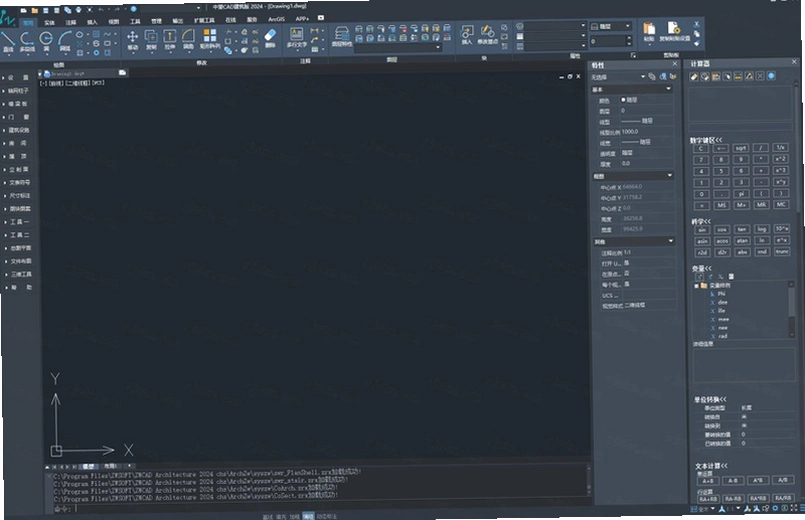
Task: Toggle the highlighted 捕捉 status bar button
Action: click(308, 516)
